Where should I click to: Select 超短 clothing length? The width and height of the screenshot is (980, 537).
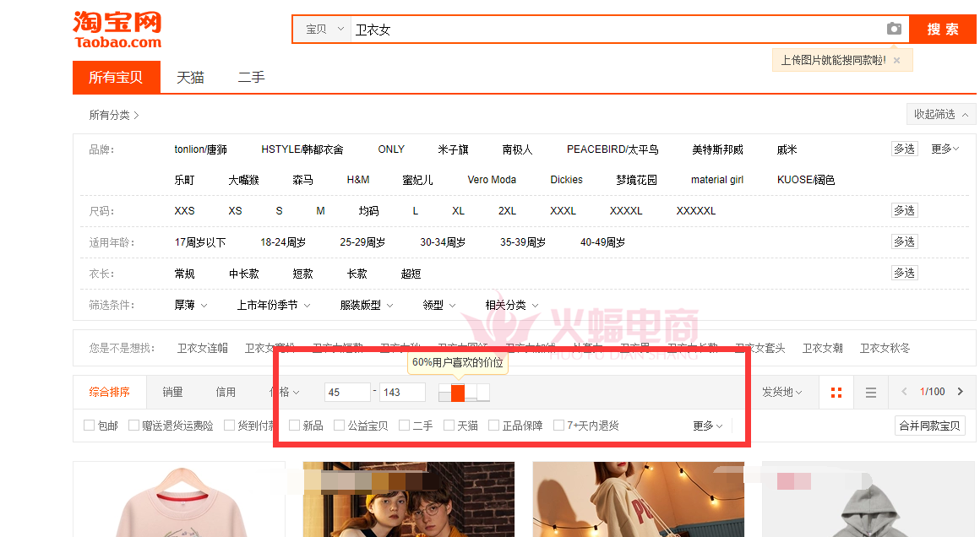tap(411, 274)
